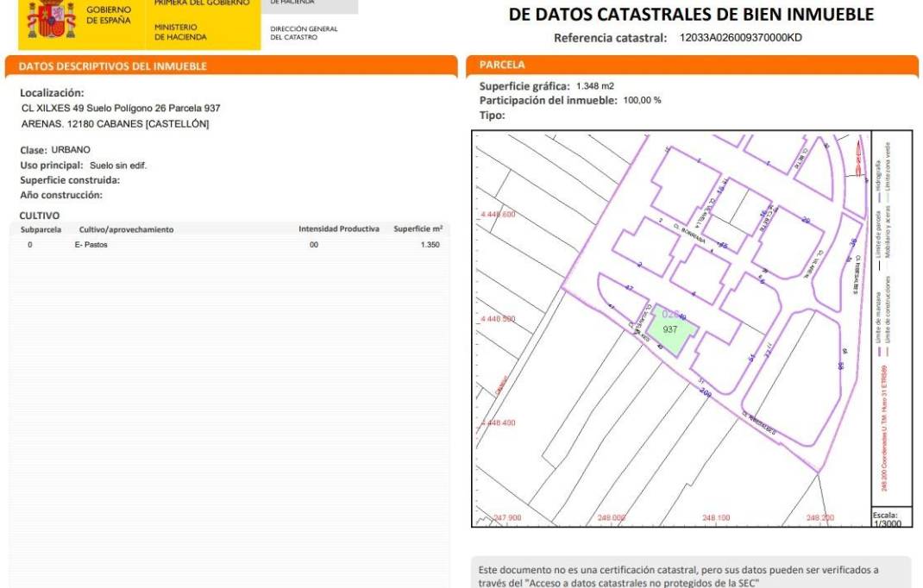This screenshot has height=588, width=923.
Task: Click the cadastral reference number 12033A026009370000KD
Action: 740,38
